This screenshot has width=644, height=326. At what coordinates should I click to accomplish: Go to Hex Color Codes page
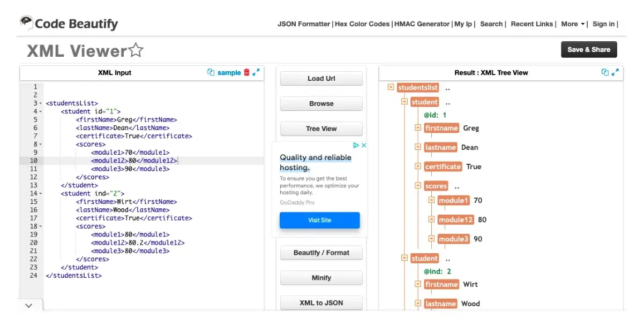(362, 24)
